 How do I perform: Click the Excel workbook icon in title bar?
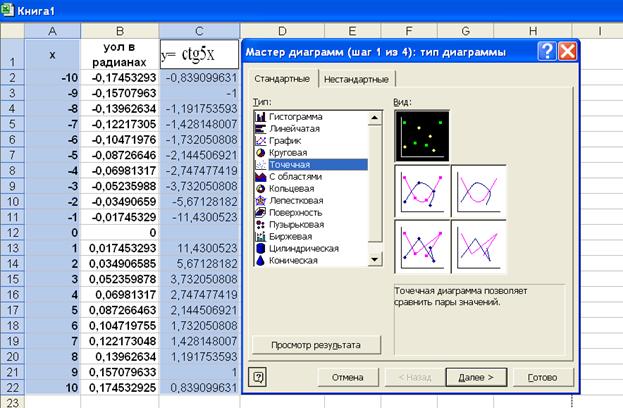click(7, 10)
